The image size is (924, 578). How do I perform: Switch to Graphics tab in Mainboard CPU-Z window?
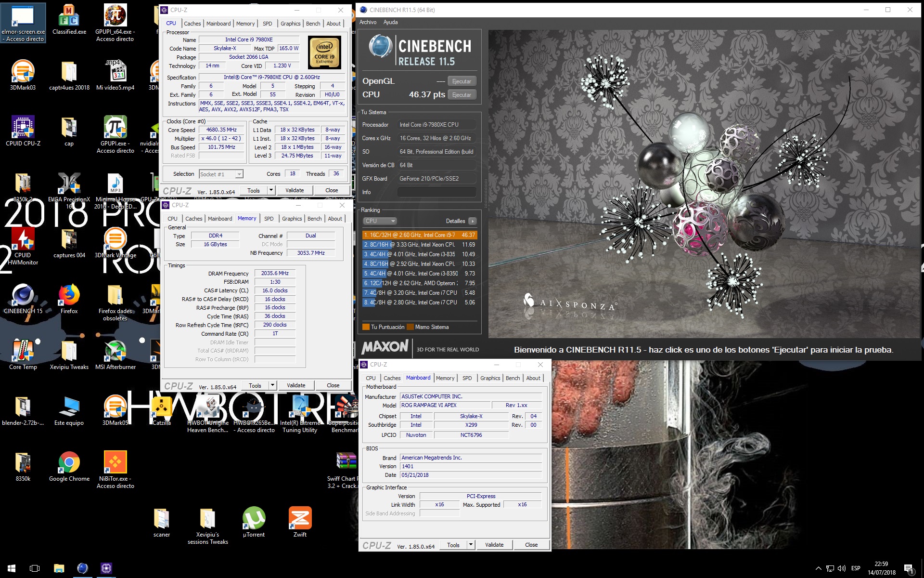pos(490,378)
